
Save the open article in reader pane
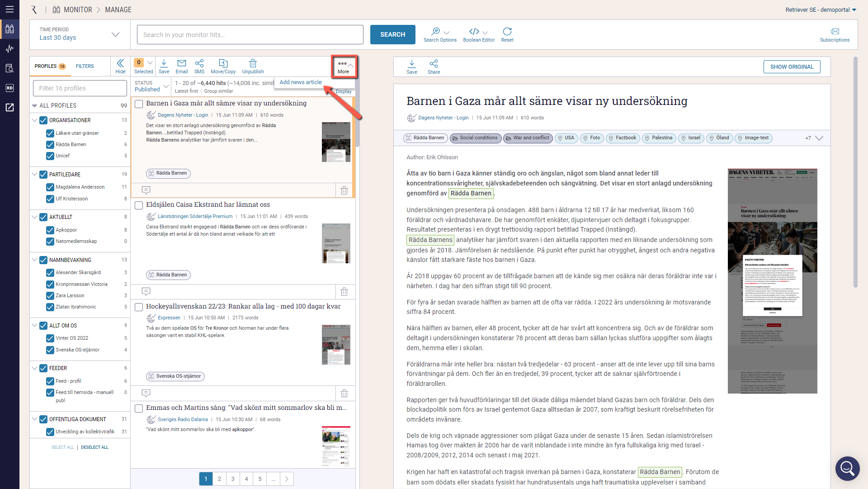click(x=412, y=66)
